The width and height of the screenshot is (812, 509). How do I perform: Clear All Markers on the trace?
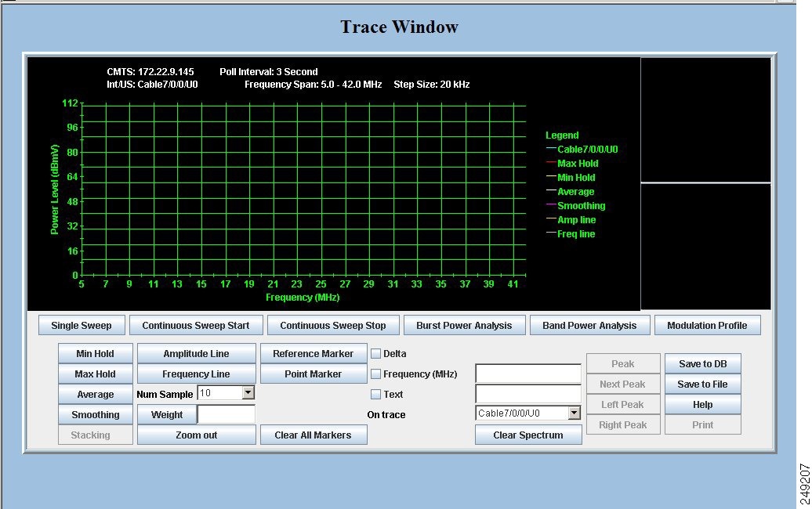(x=313, y=435)
